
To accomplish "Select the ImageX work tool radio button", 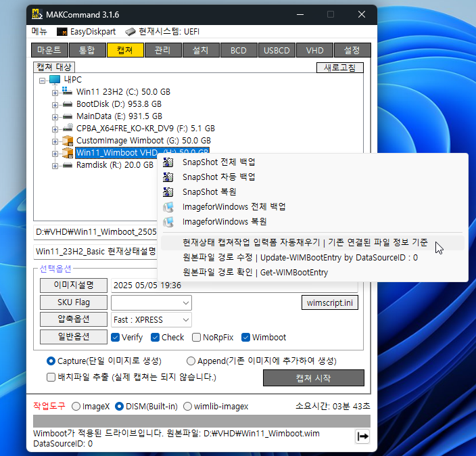I will [x=76, y=406].
